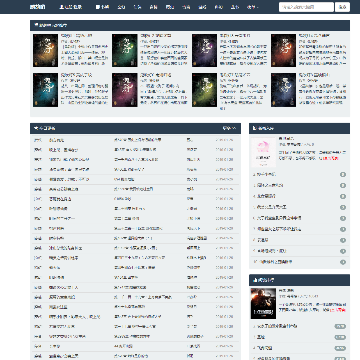360x360 pixels.
Task: Open the teal-blue book cover thumbnail
Action: [45, 90]
